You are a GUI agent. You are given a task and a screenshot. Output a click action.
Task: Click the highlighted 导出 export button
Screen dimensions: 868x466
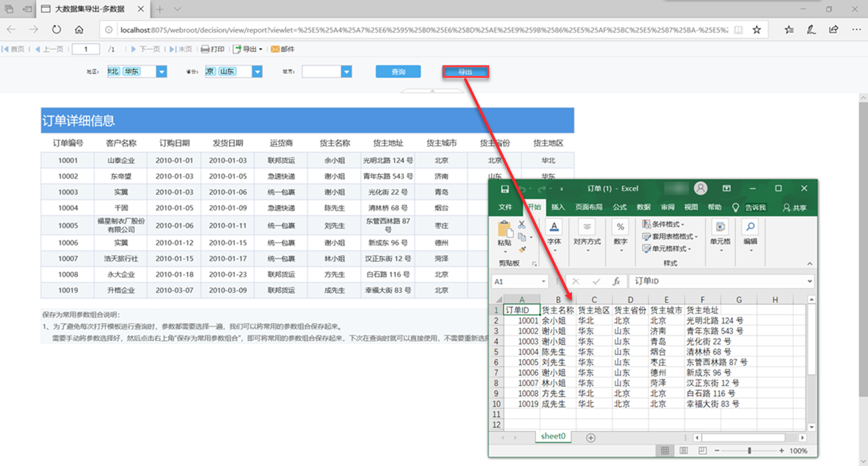465,72
